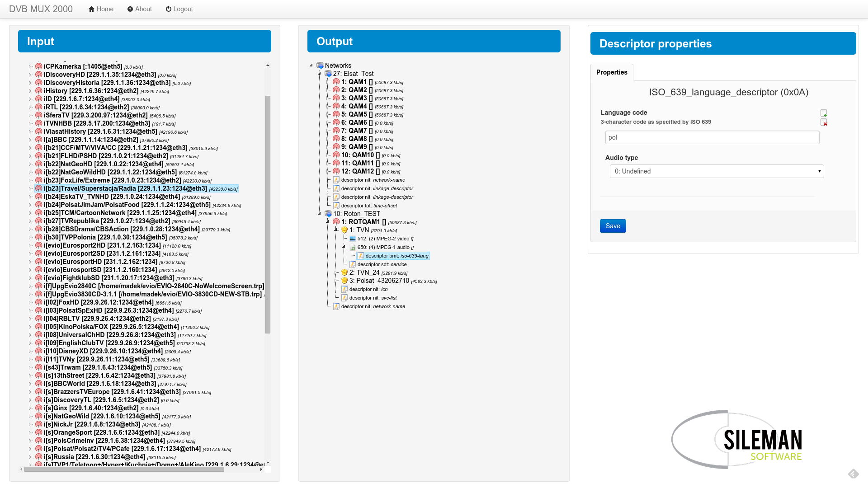Click the Networks root icon
The image size is (868, 488).
coord(320,66)
